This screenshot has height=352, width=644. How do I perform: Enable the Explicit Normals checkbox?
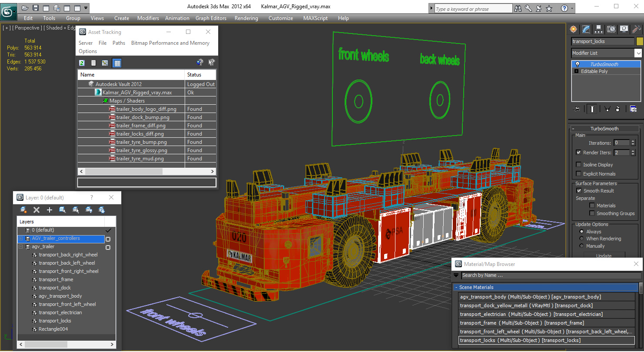(578, 174)
